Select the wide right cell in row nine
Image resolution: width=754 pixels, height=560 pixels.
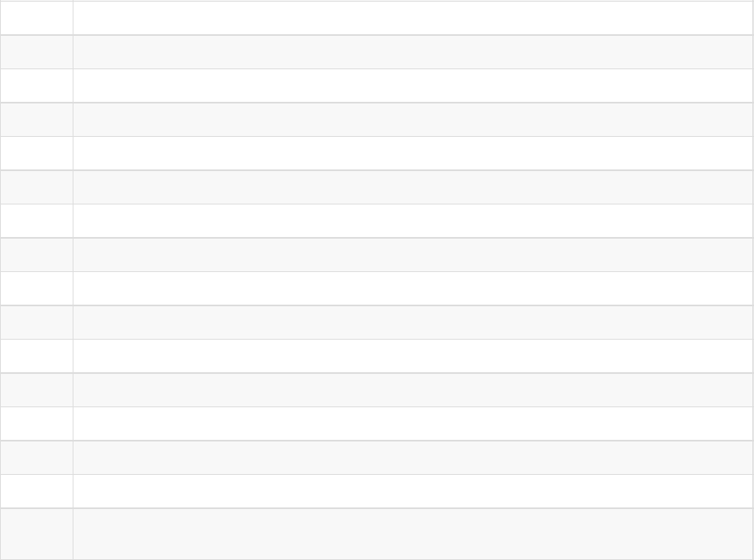[x=412, y=288]
